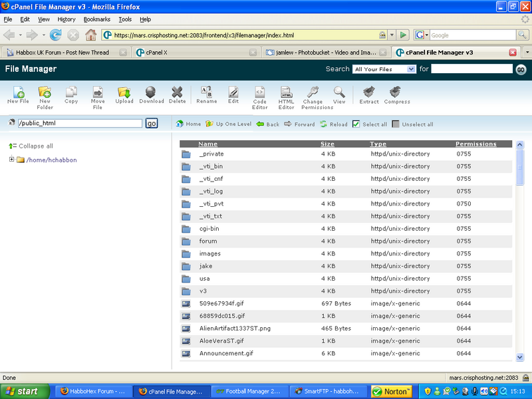Click the /public_html path field
This screenshot has height=399, width=532.
(x=80, y=123)
